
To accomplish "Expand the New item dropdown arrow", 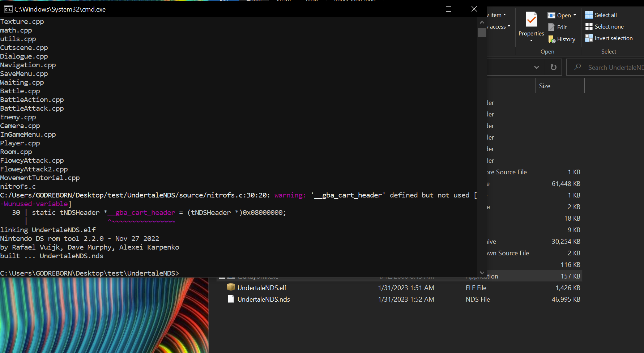I will coord(504,15).
